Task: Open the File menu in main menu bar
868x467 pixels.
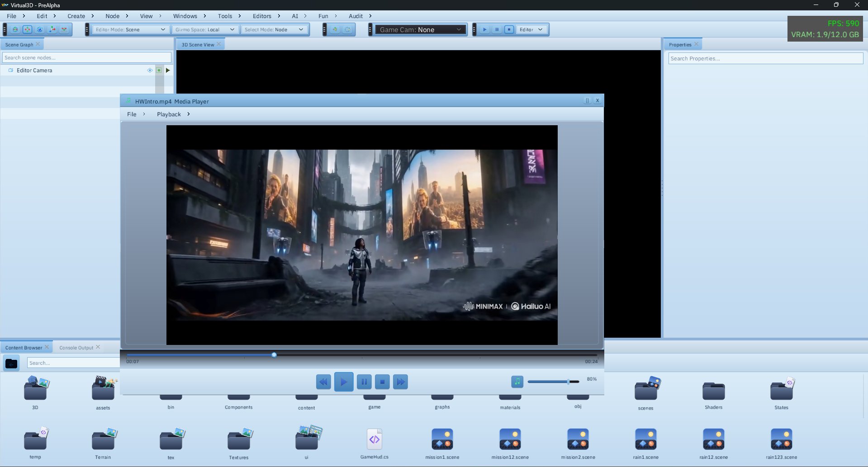Action: click(x=11, y=16)
